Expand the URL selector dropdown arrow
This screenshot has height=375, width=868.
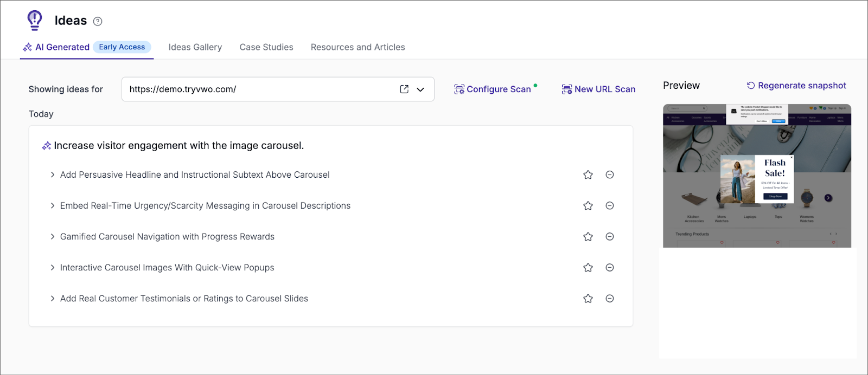point(420,89)
